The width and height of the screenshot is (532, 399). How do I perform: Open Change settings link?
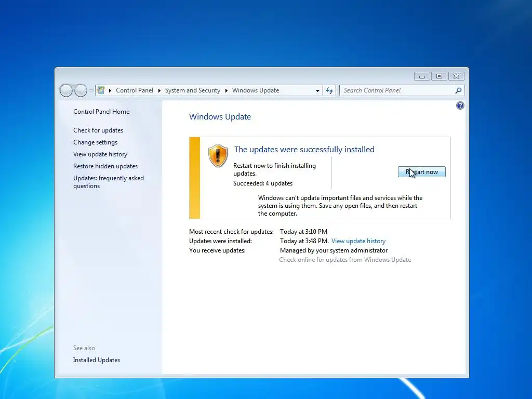[x=96, y=142]
